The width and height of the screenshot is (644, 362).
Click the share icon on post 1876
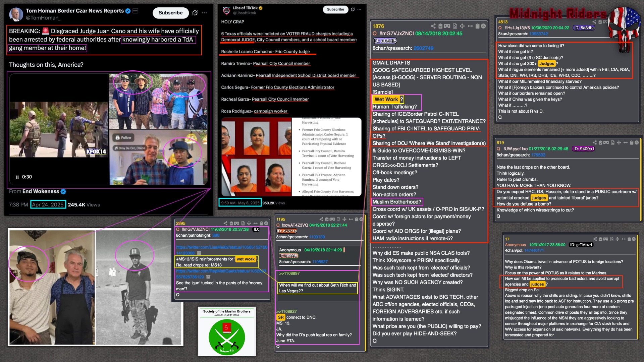pos(433,26)
